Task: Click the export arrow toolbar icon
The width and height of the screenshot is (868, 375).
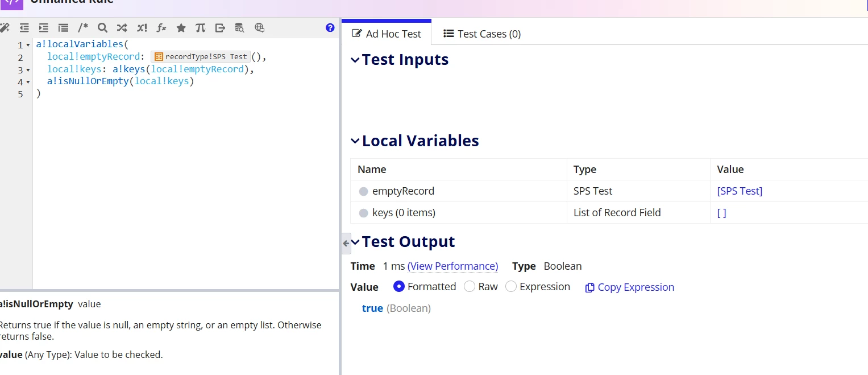Action: click(x=220, y=28)
